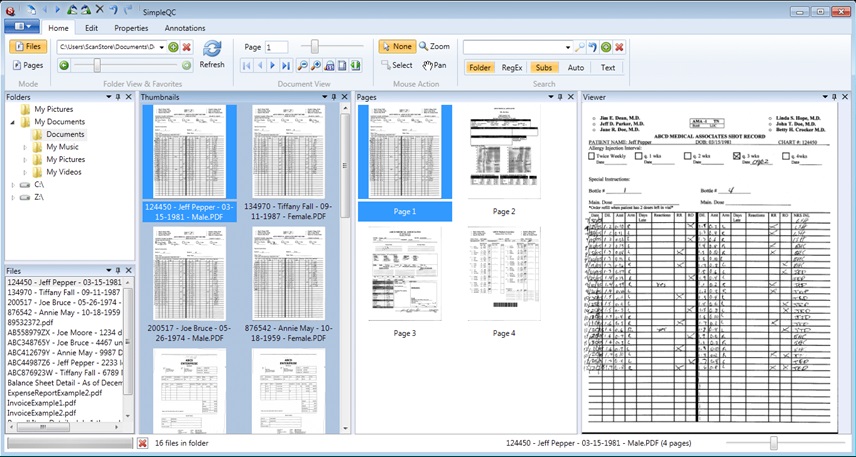Click the blue undo arrow in the title bar
The image size is (856, 457).
click(113, 9)
